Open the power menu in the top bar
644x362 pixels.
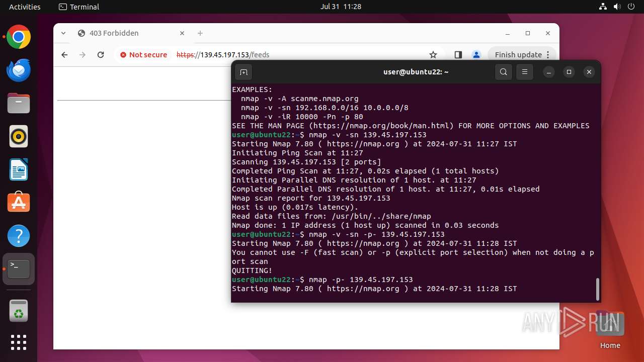(631, 7)
